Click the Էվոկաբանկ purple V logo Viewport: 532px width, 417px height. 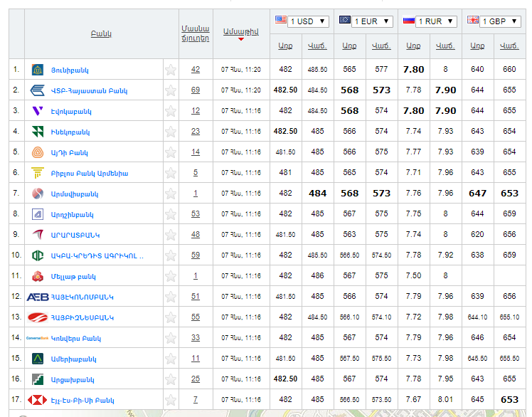pyautogui.click(x=37, y=111)
